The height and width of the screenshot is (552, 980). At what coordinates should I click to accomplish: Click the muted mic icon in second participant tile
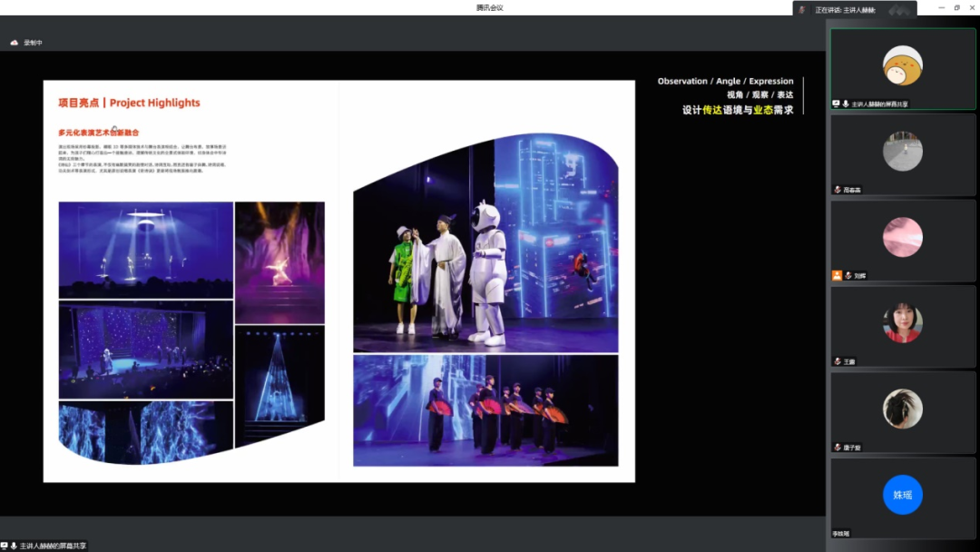pyautogui.click(x=838, y=190)
